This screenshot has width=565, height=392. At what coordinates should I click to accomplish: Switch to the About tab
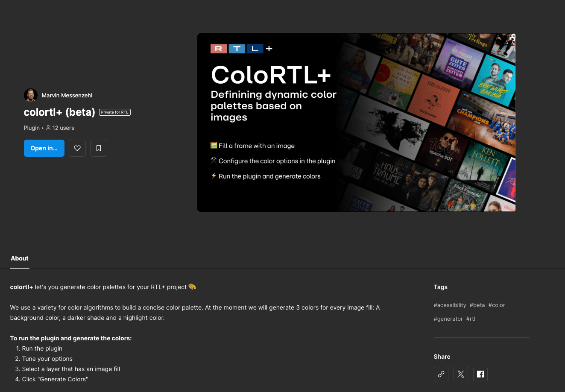20,258
